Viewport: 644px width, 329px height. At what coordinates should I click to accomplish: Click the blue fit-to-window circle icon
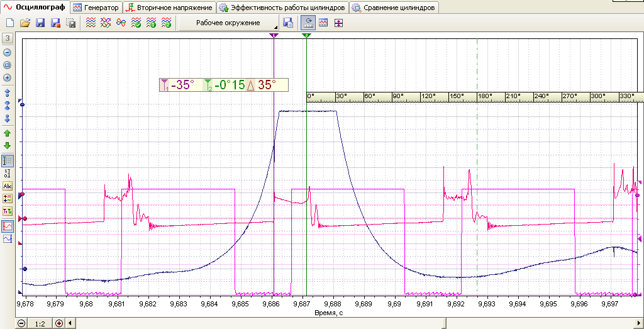pyautogui.click(x=8, y=65)
